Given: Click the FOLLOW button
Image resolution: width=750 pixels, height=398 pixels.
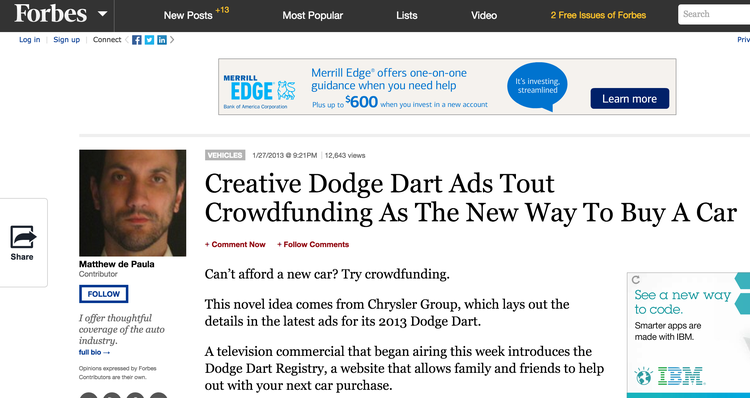Looking at the screenshot, I should click(104, 294).
